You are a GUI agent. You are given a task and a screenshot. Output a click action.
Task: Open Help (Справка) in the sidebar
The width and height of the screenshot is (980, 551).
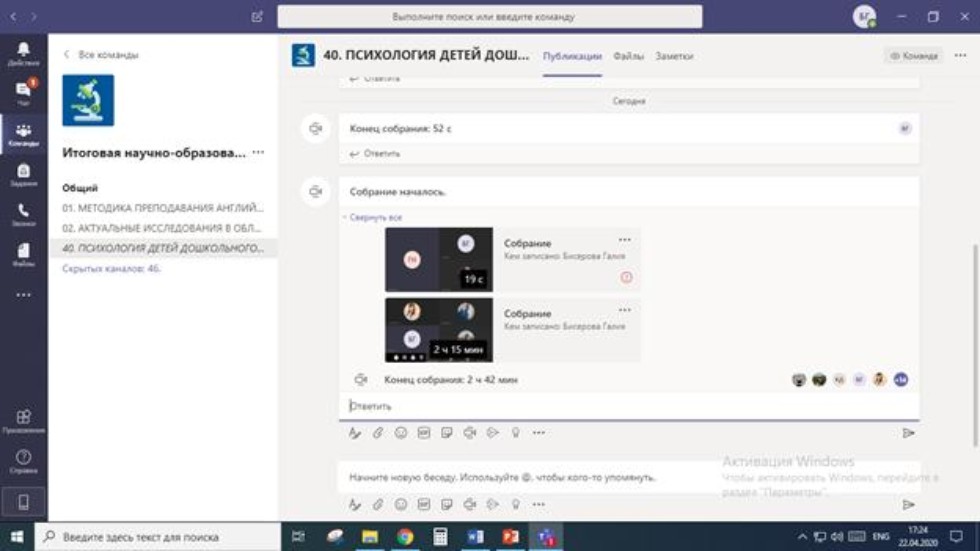click(23, 461)
